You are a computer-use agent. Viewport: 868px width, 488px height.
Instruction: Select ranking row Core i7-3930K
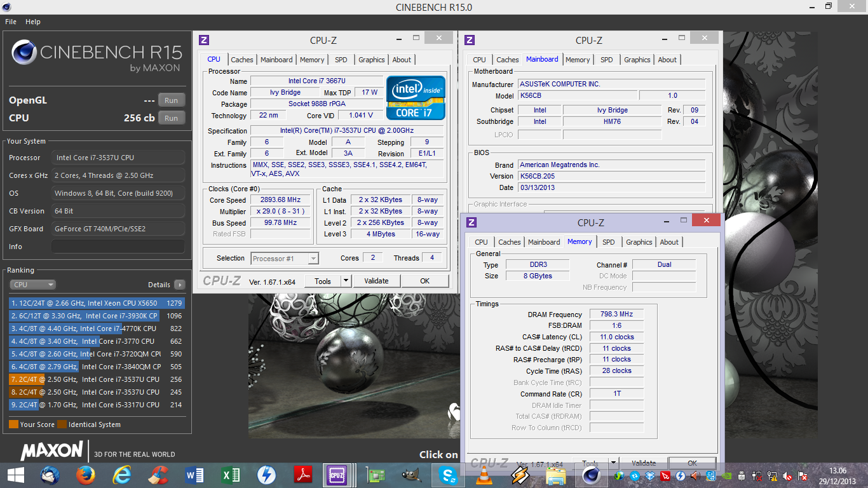(97, 316)
